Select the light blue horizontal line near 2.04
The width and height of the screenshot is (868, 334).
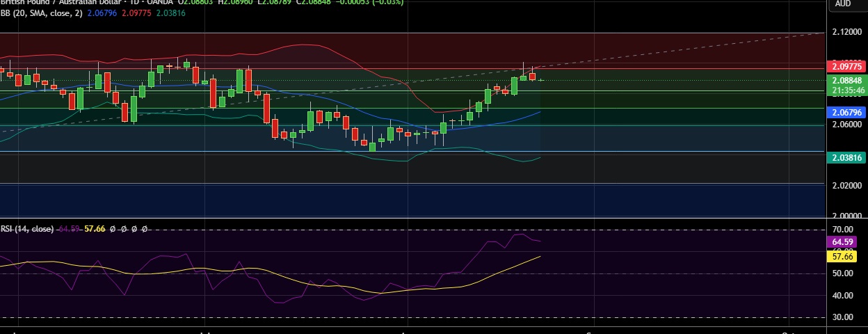[x=209, y=151]
